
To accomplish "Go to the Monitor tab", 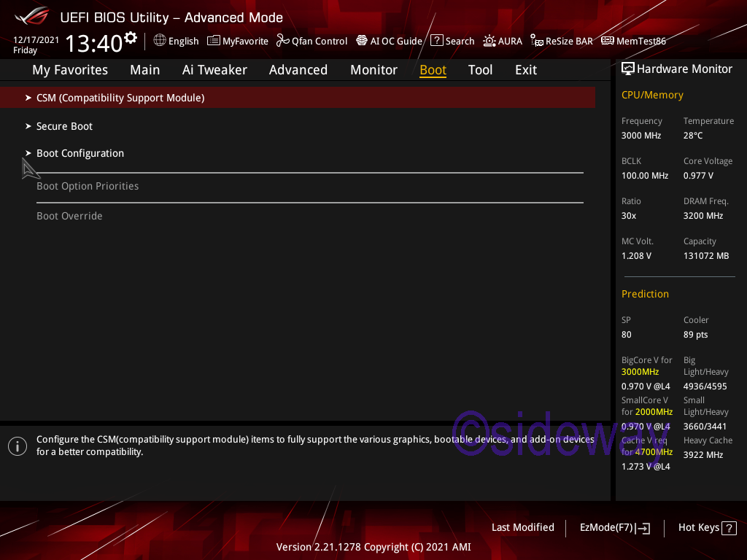I will coord(374,70).
